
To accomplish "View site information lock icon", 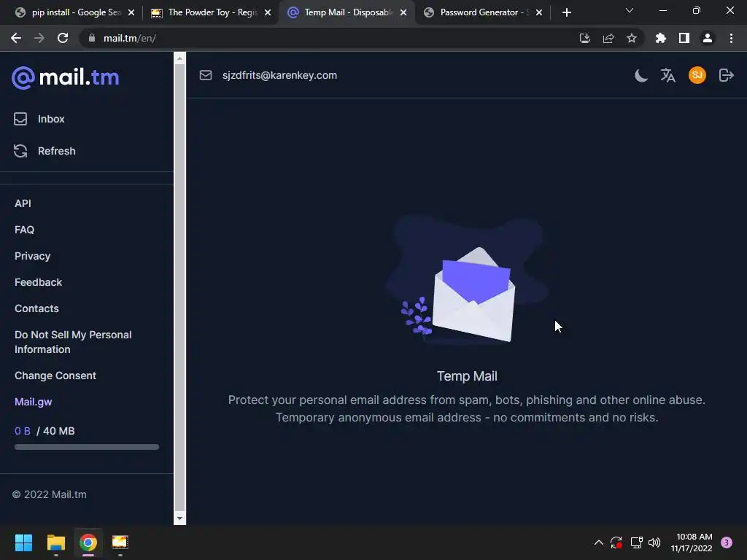I will 91,38.
